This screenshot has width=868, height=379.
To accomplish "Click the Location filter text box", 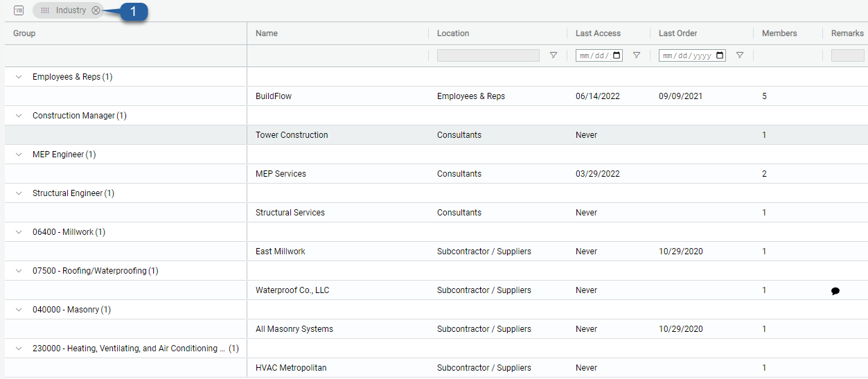I will pos(488,55).
